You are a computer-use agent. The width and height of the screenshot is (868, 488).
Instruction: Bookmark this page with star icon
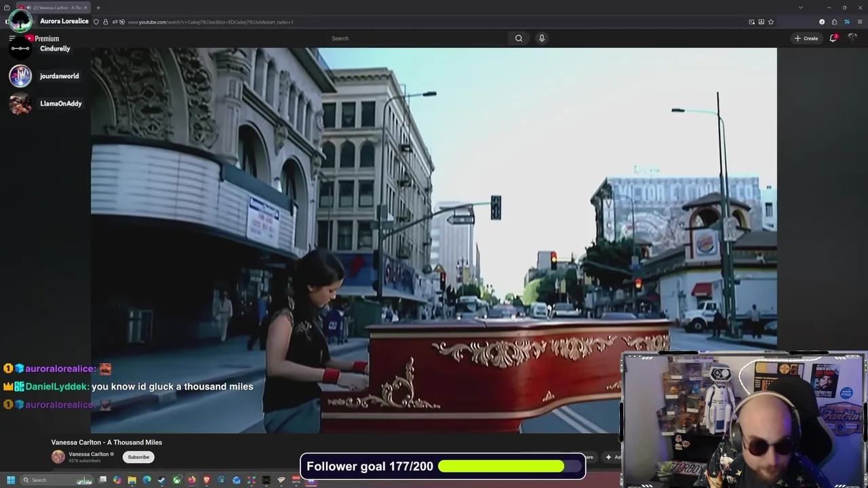click(771, 22)
